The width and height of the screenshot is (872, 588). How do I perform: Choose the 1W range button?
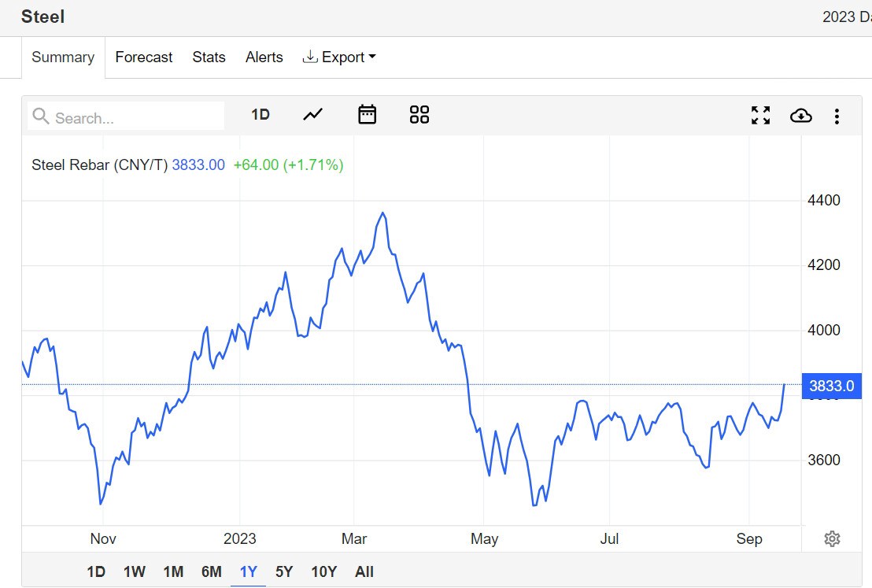coord(134,571)
